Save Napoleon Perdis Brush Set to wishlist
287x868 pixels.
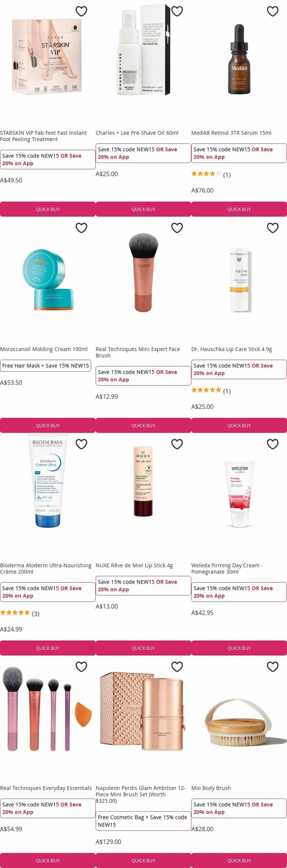tap(177, 667)
